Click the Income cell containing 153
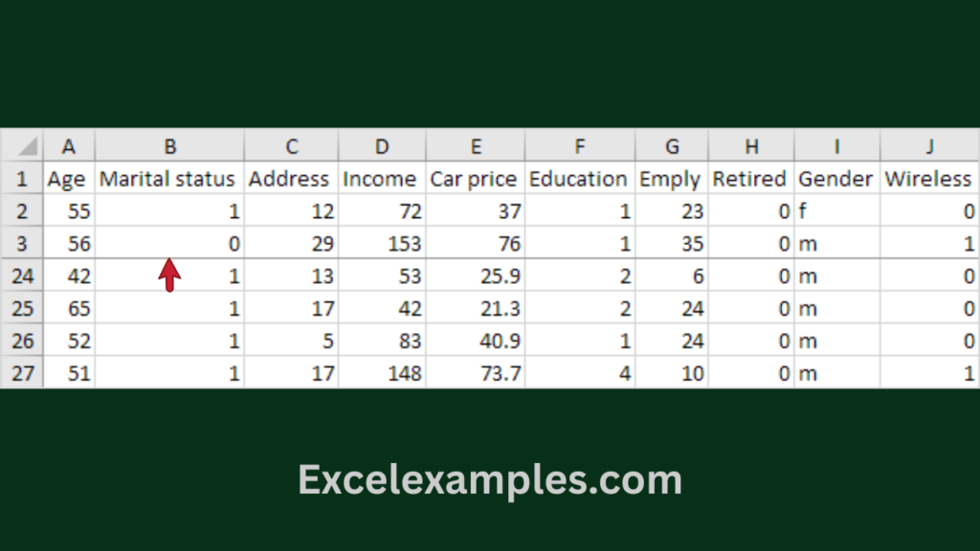 coord(383,244)
